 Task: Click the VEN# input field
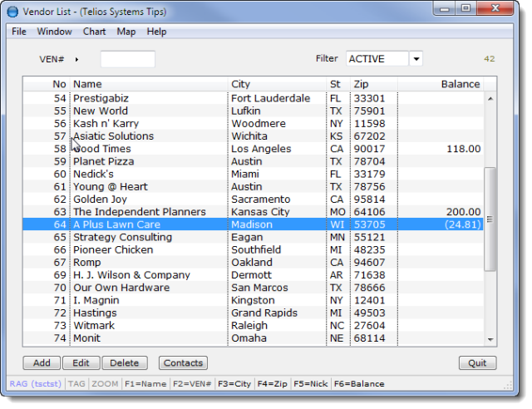coord(127,59)
